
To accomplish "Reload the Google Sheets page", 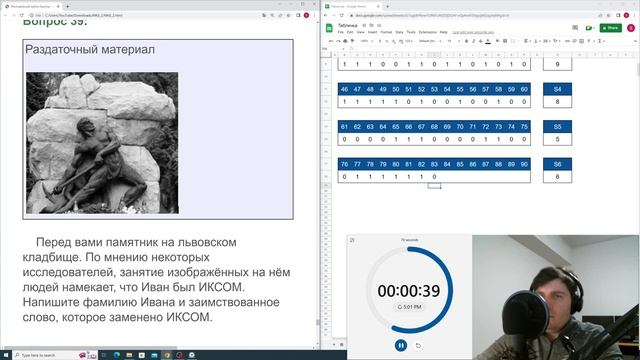I will coord(342,15).
